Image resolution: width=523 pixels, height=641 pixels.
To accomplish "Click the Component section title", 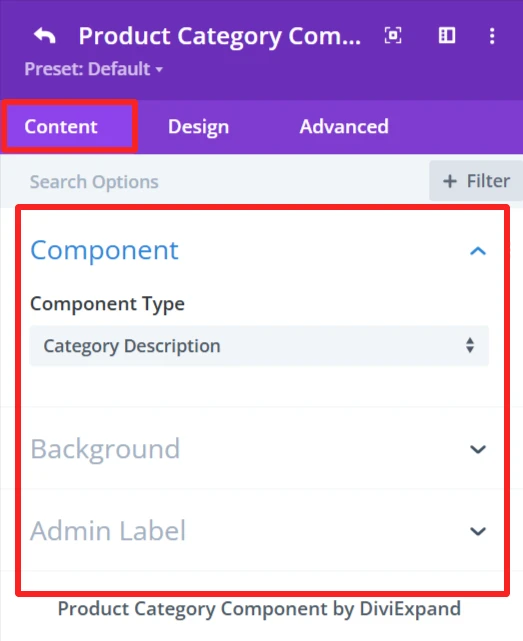I will (104, 251).
